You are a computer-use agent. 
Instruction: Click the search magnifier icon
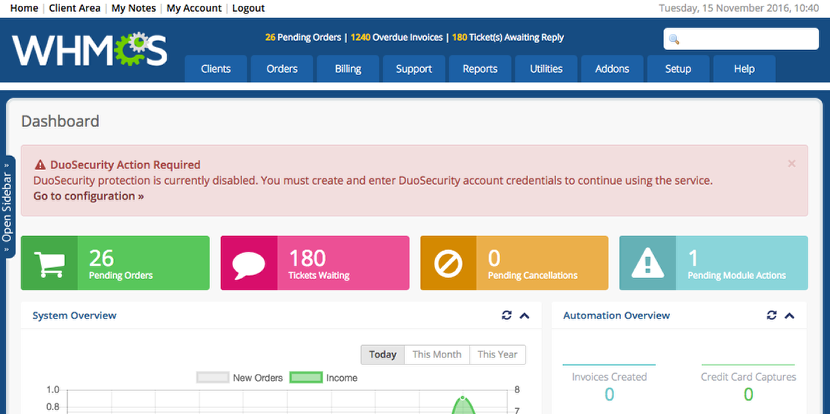coord(674,40)
